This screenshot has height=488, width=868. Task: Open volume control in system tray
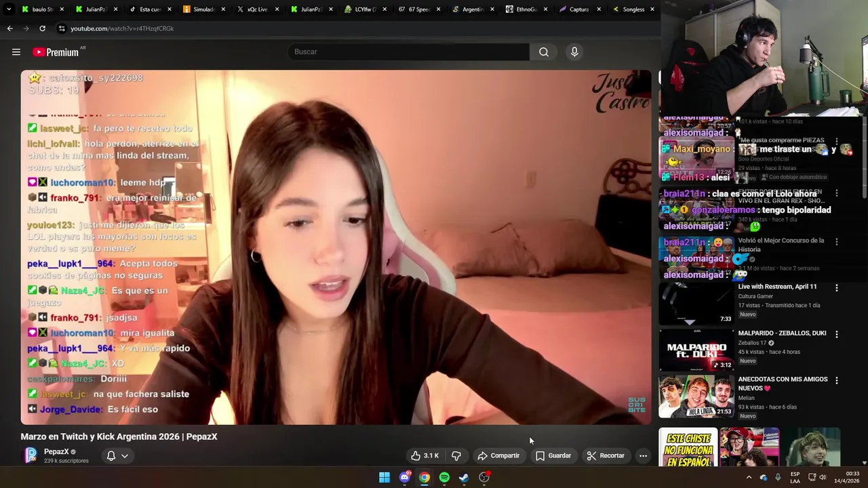(x=823, y=477)
